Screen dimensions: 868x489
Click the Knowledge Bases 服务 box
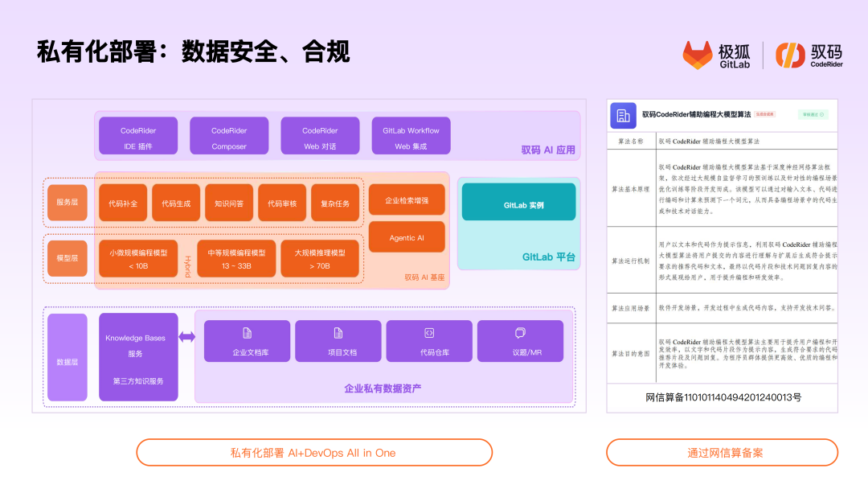[138, 357]
